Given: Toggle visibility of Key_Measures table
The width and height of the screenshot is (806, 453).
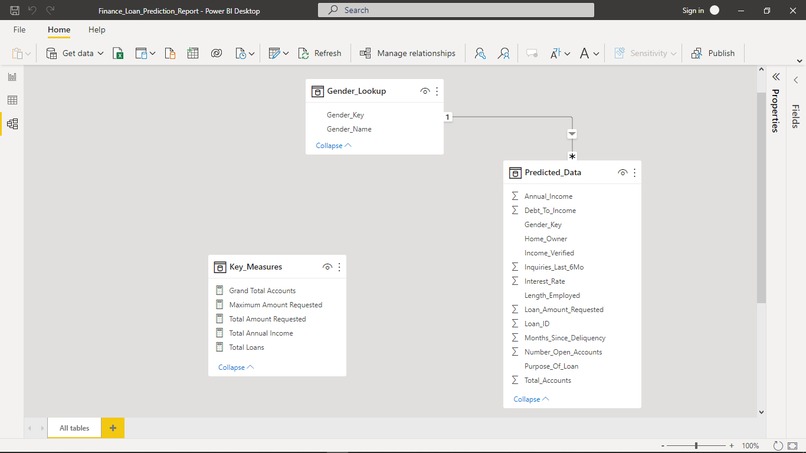Looking at the screenshot, I should coord(327,267).
